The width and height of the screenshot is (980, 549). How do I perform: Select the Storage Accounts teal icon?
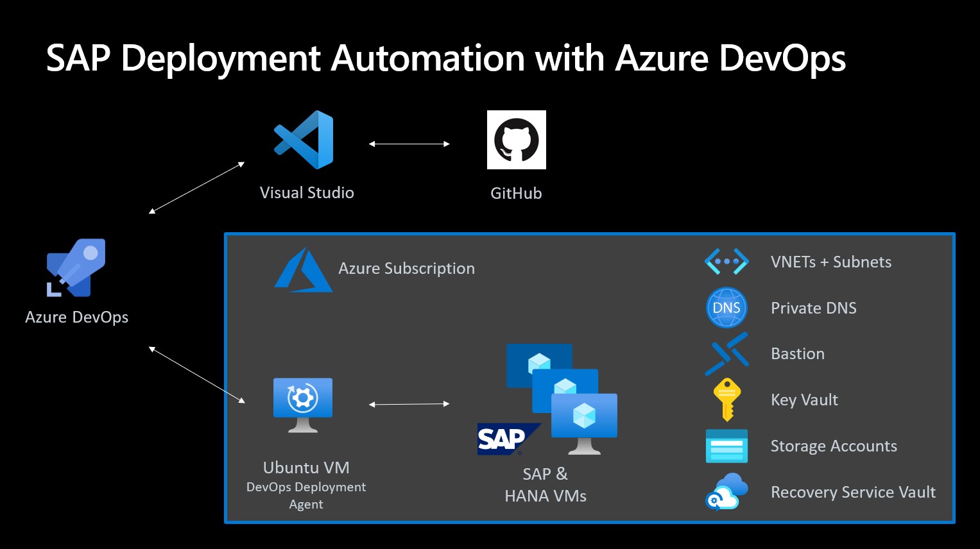(x=726, y=446)
